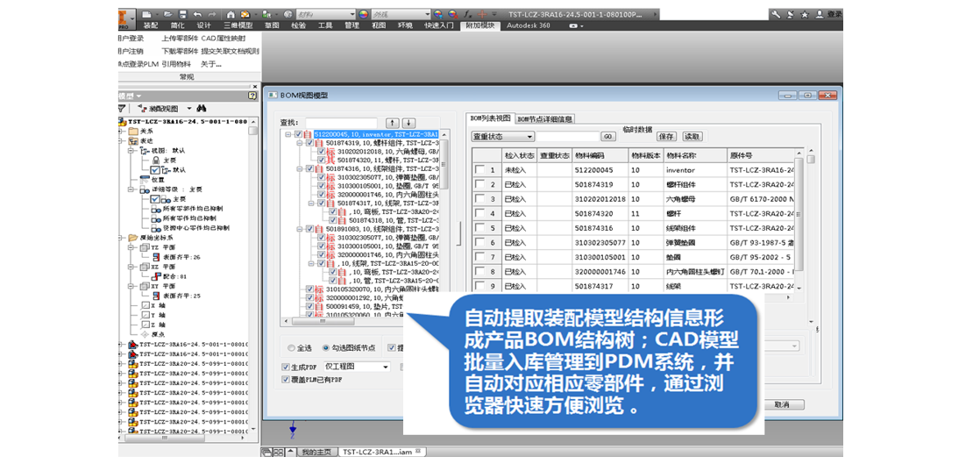Click the help question mark icon in browser panel
The width and height of the screenshot is (980, 464).
point(253,96)
